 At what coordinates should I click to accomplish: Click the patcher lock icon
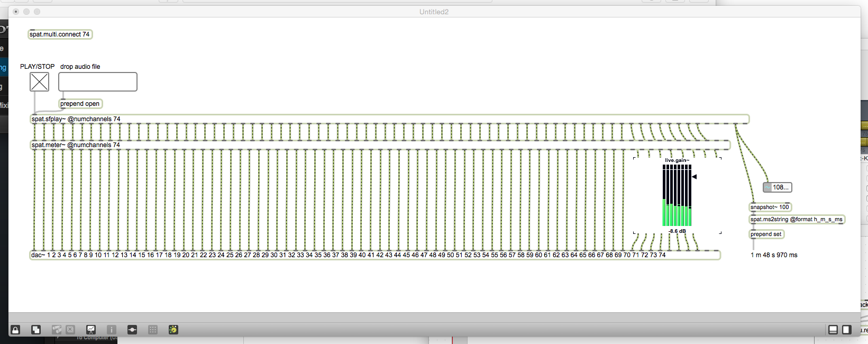[x=15, y=330]
